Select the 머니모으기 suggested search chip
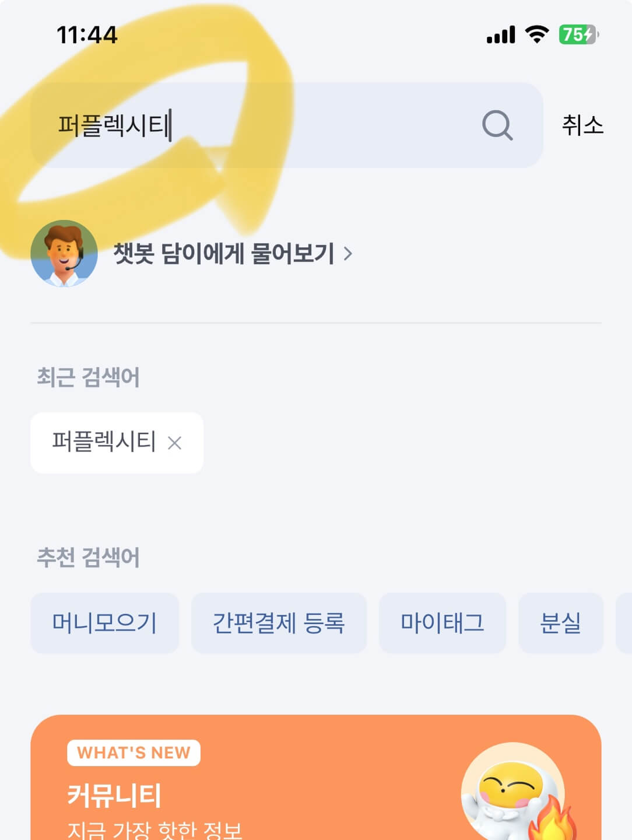This screenshot has width=632, height=840. 106,623
